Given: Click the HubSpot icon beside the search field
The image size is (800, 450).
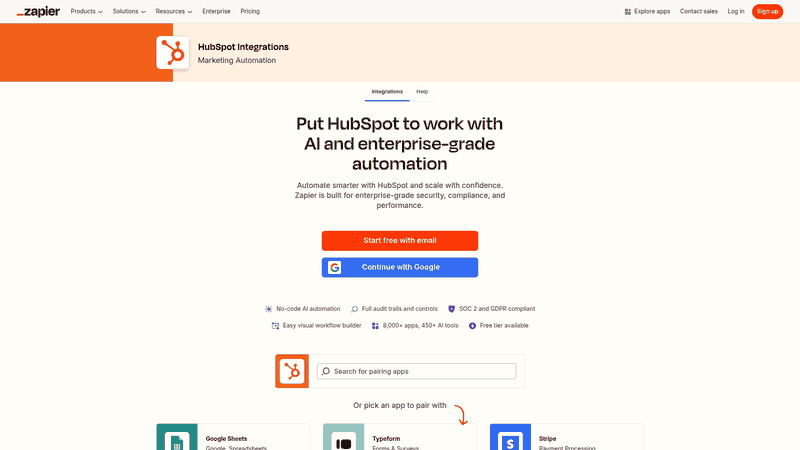Looking at the screenshot, I should pos(292,371).
